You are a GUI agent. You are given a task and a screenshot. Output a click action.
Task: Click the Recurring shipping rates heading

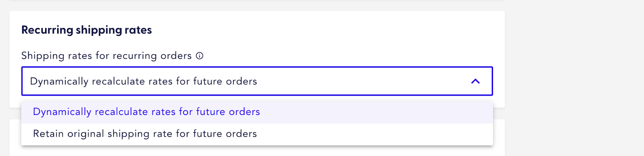[87, 30]
